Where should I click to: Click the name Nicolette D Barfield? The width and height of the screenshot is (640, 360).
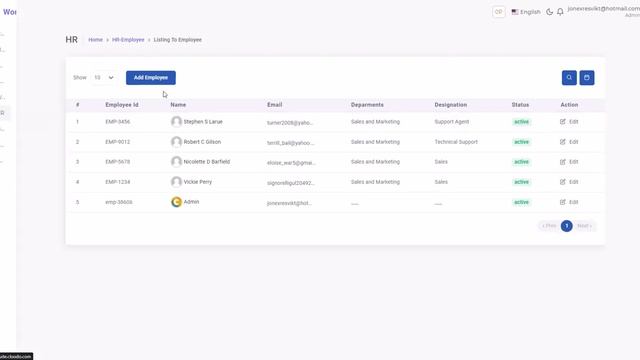point(207,162)
